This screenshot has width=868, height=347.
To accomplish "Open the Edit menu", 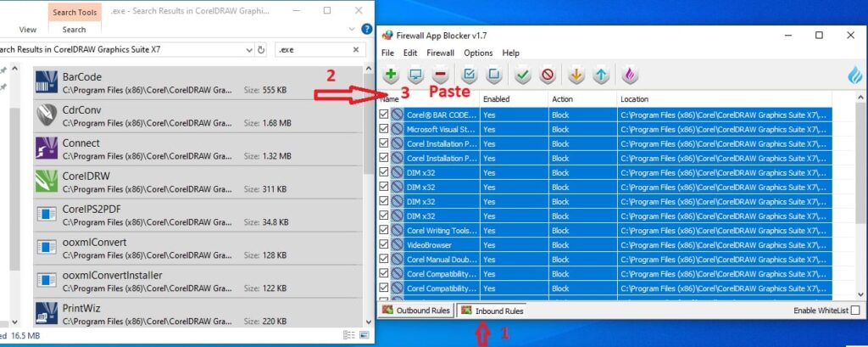I will point(410,53).
